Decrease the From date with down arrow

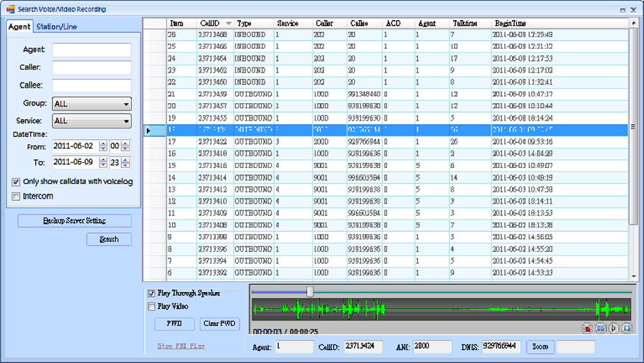click(x=103, y=148)
